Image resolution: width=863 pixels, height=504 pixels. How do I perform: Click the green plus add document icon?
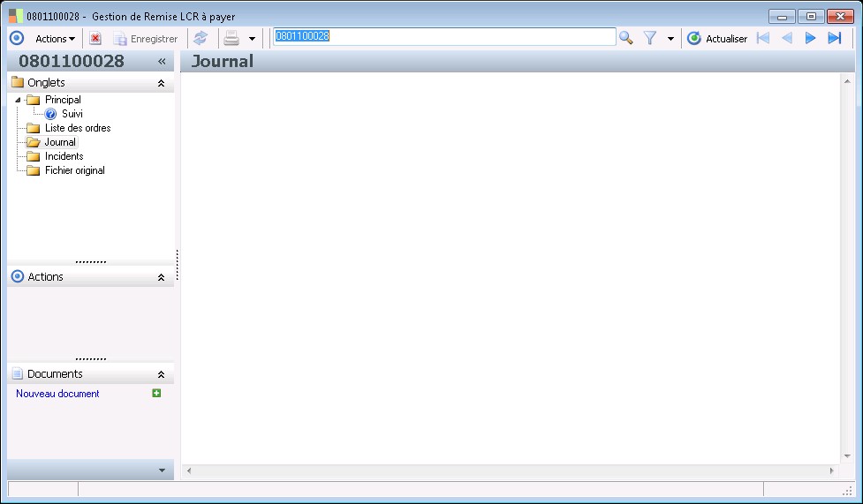coord(156,393)
